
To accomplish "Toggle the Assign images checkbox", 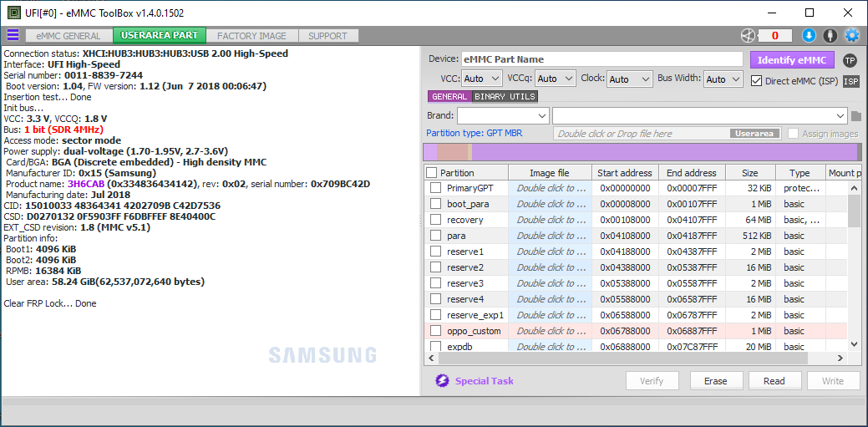I will click(x=794, y=134).
